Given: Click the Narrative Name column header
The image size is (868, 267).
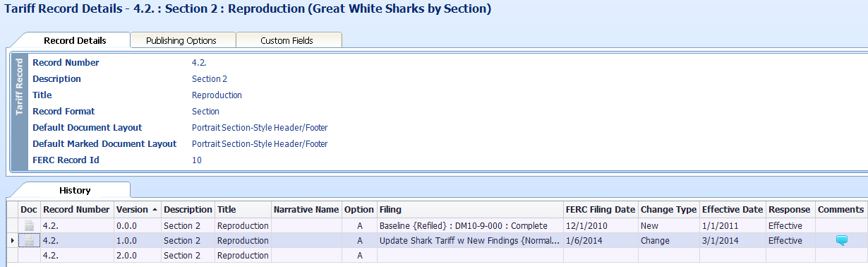Looking at the screenshot, I should [306, 210].
